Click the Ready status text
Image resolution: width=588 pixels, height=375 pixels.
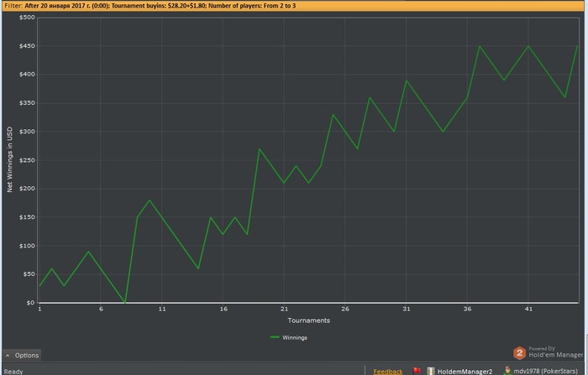point(13,372)
